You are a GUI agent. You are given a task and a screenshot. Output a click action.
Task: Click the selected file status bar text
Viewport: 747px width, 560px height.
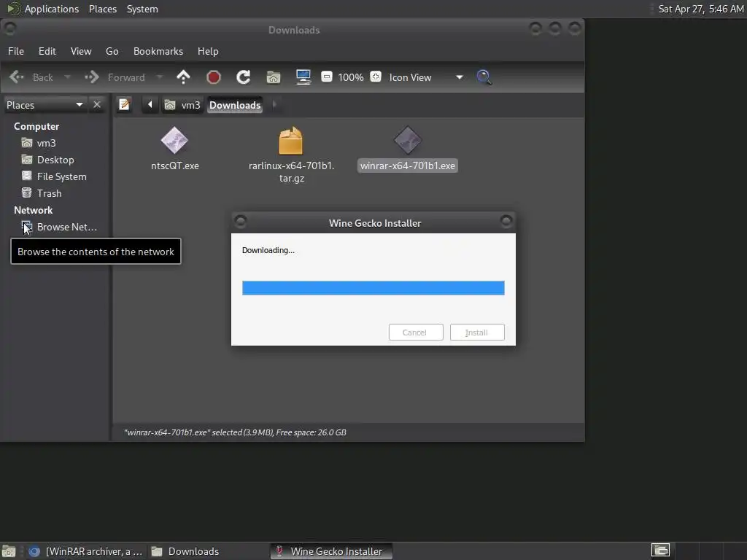coord(235,432)
